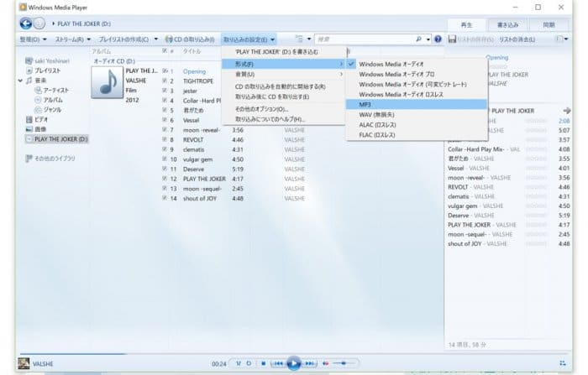588x375 pixels.
Task: Open ビデオ library in sidebar
Action: [x=37, y=119]
